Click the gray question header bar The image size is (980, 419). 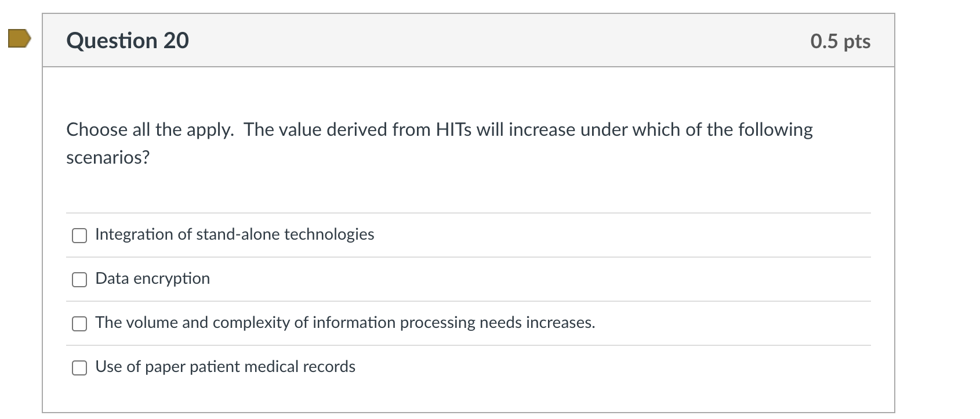(464, 39)
